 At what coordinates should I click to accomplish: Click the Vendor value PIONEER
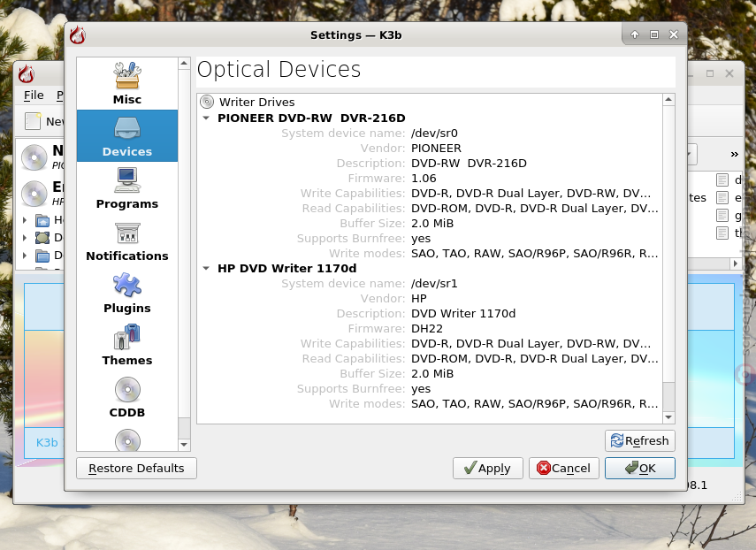coord(436,148)
